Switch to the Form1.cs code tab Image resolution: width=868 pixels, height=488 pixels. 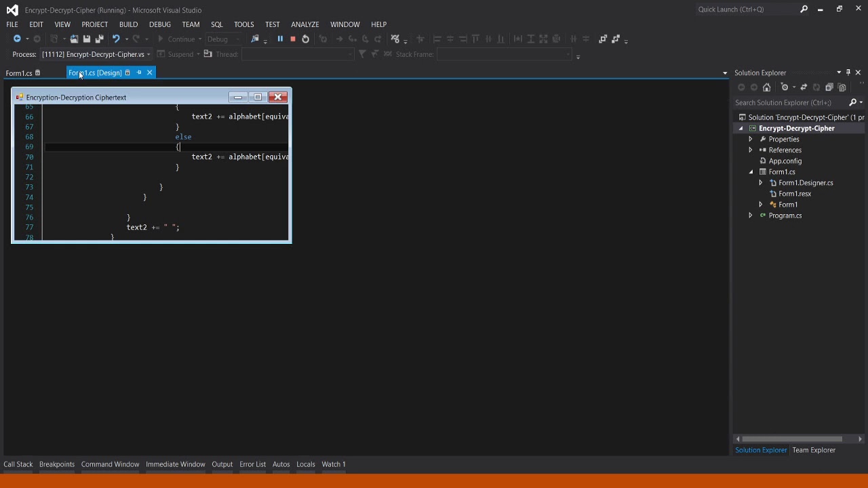(19, 73)
